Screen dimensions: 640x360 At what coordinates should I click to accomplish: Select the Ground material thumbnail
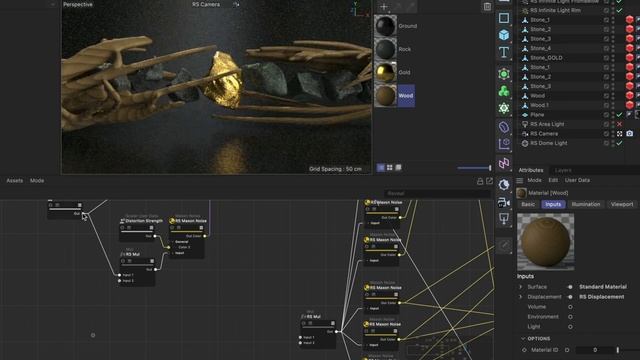(385, 26)
